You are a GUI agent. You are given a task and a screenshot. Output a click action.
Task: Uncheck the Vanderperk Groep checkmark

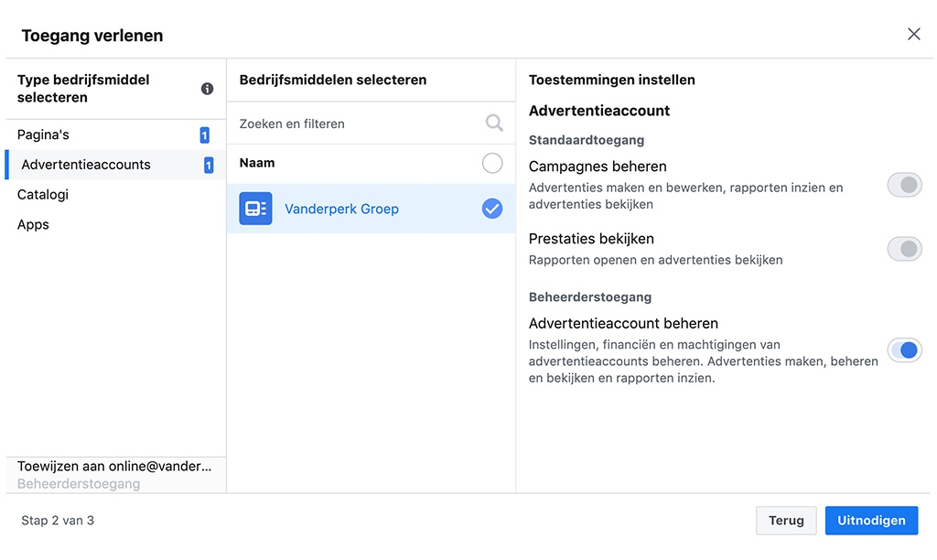point(492,209)
